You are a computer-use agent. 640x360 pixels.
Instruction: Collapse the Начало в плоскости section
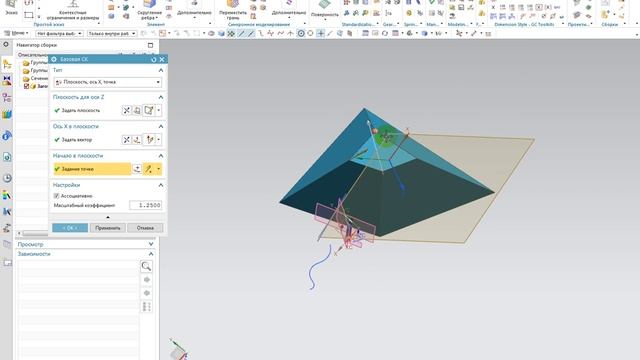tap(161, 156)
